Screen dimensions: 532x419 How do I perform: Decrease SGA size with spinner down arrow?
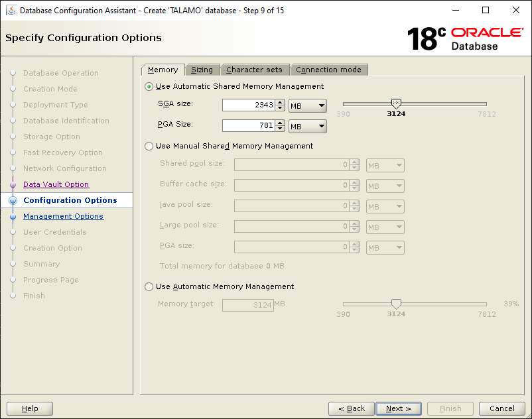click(x=280, y=108)
